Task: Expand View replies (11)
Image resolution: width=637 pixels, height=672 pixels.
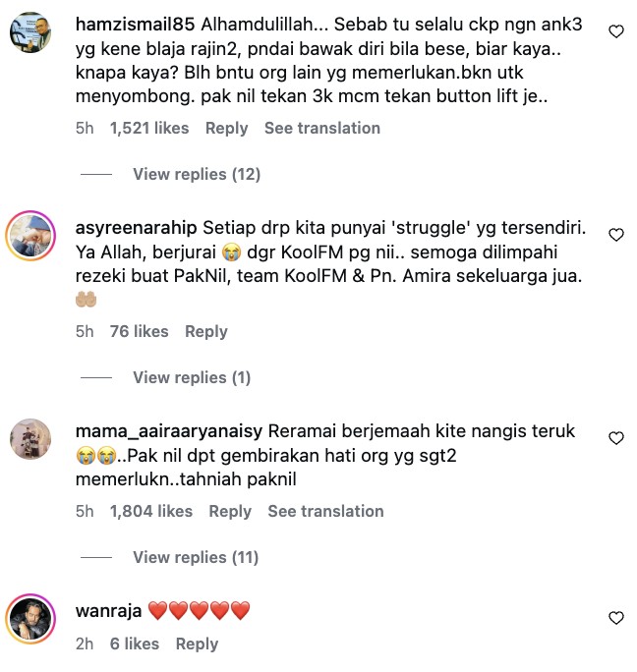Action: [196, 558]
